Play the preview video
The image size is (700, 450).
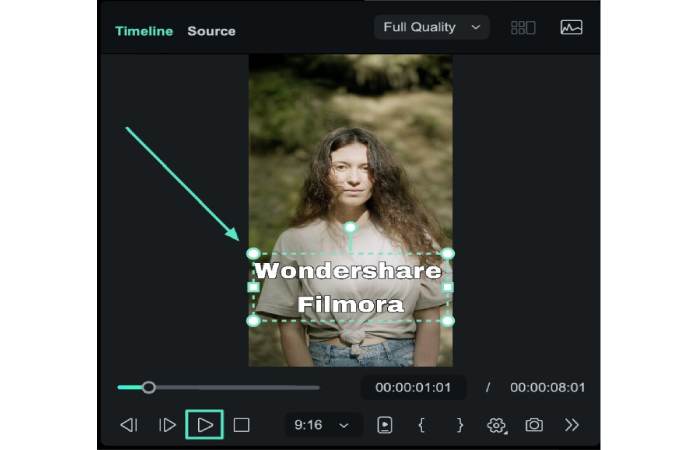coord(204,425)
